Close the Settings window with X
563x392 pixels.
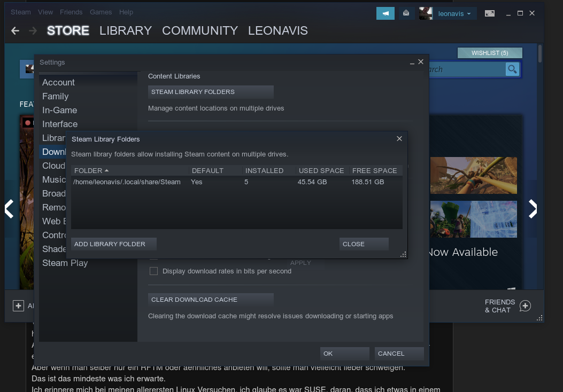[421, 62]
